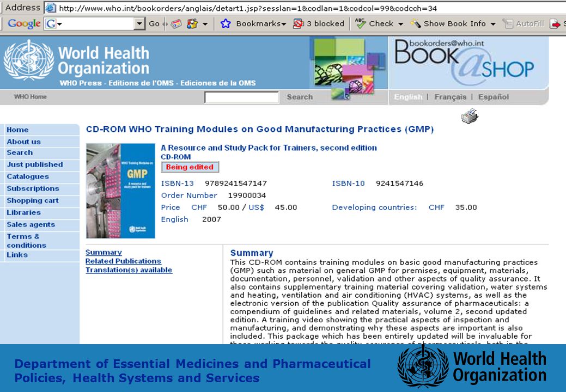Click the GMP CD-ROM cover thumbnail
This screenshot has height=392, width=566.
click(x=120, y=191)
